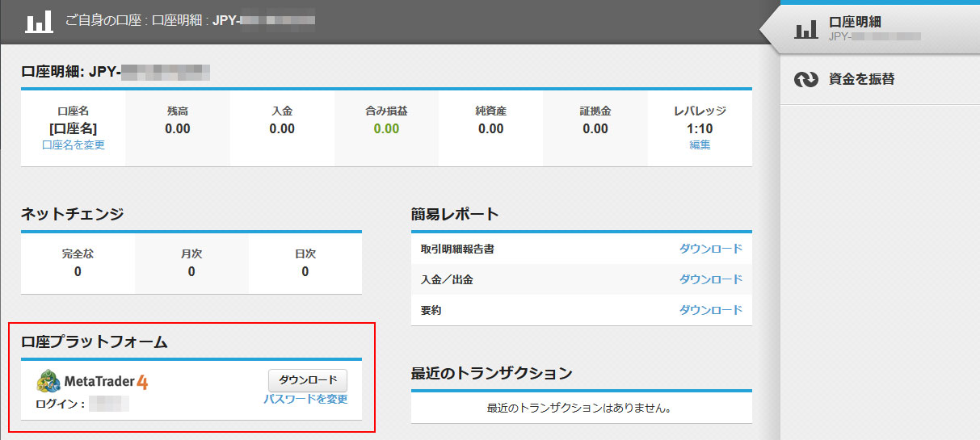
Task: Download the 入金／出金 report
Action: tap(710, 279)
